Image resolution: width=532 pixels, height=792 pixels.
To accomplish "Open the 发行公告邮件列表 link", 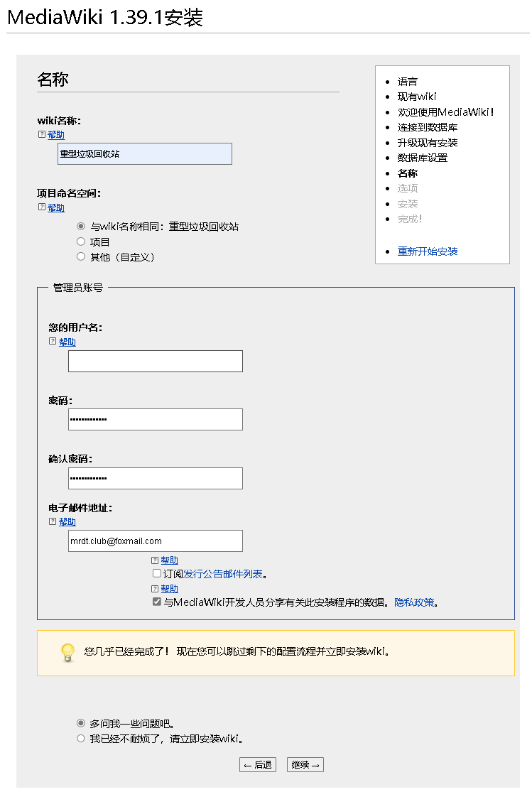I will pos(223,574).
